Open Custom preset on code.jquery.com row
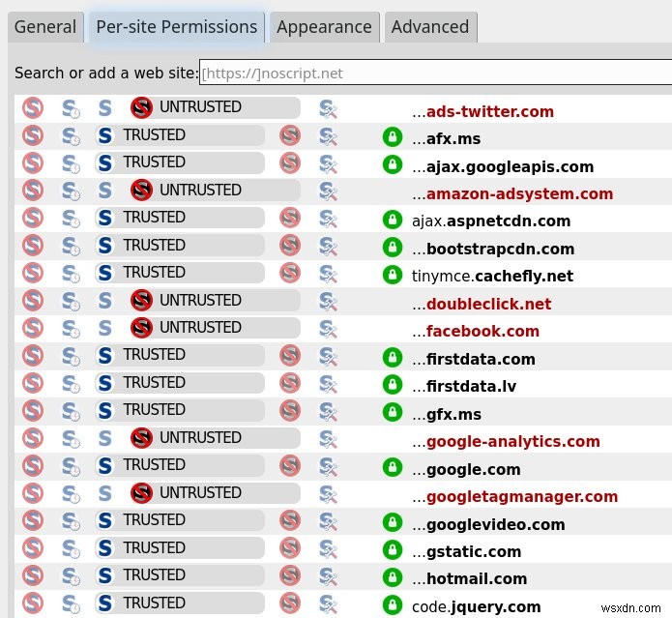Viewport: 672px width, 618px height. pos(328,603)
